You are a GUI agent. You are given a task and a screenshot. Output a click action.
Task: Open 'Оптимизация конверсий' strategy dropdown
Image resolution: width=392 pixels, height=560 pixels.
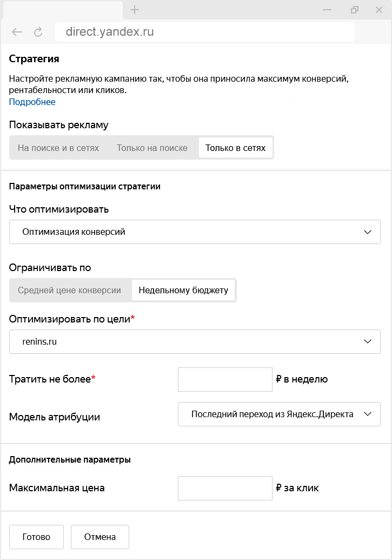coord(195,232)
